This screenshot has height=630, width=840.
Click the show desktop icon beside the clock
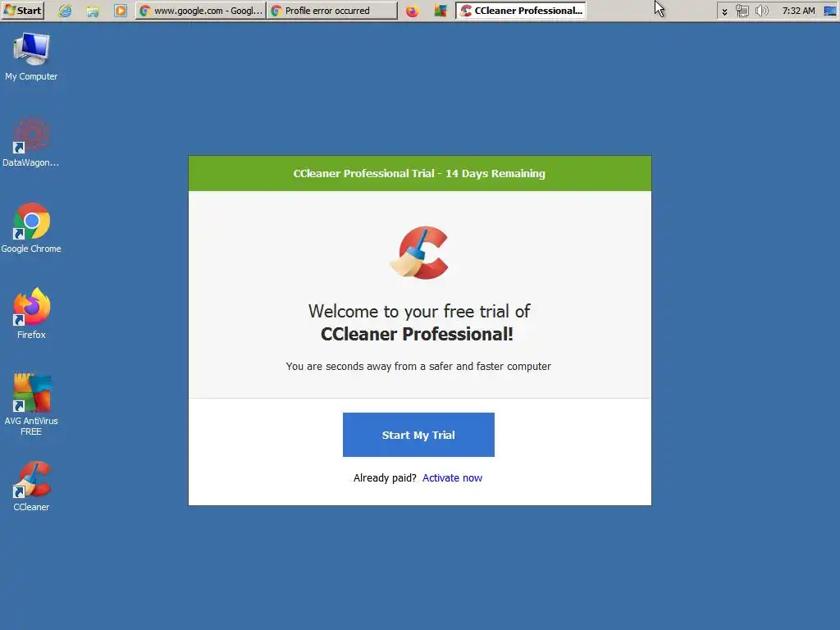830,11
